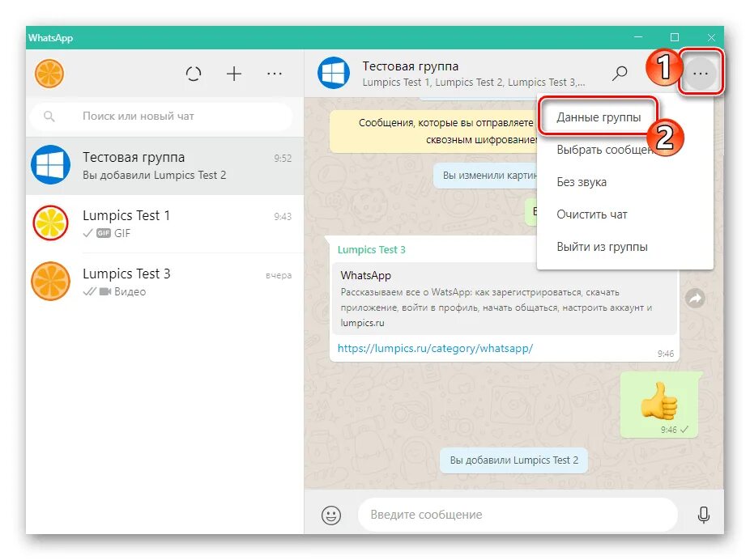
Task: Click the 'Тестовая группа' title in chat header
Action: click(410, 66)
